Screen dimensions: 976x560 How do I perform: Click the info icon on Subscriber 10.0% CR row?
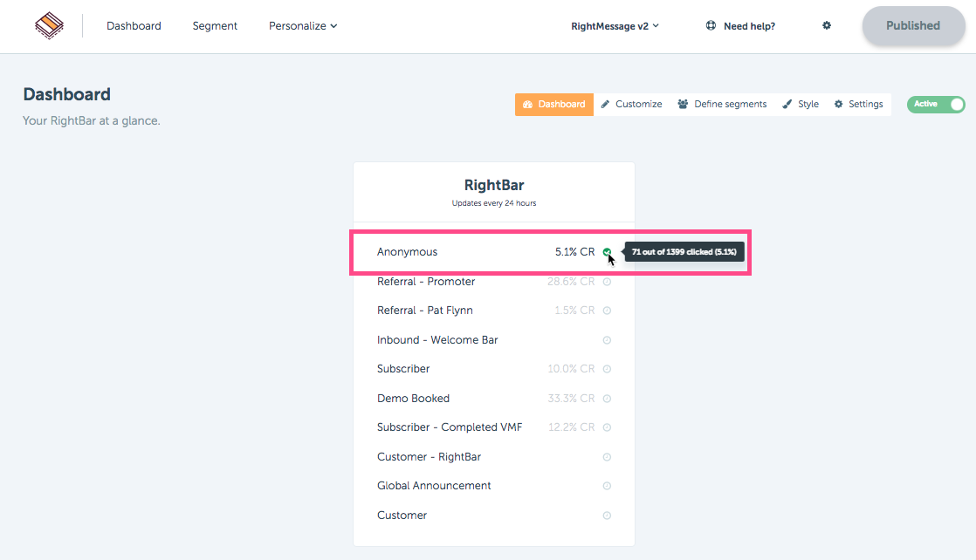coord(607,369)
